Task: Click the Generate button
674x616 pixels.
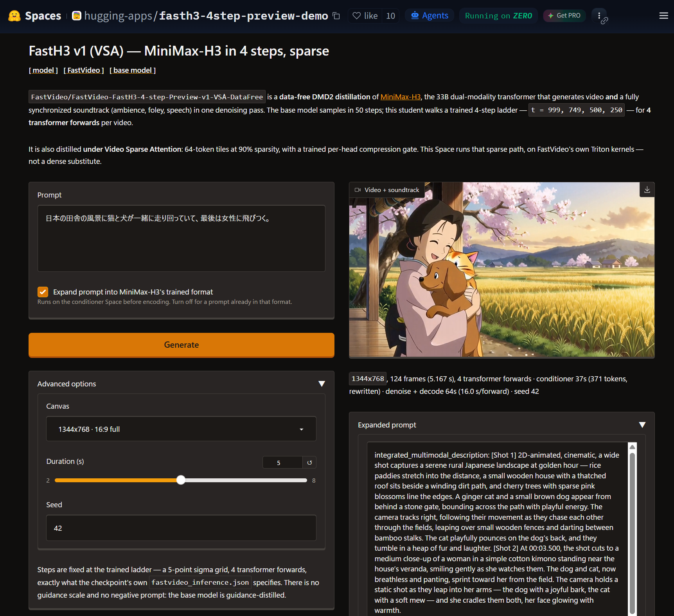Action: pos(182,345)
